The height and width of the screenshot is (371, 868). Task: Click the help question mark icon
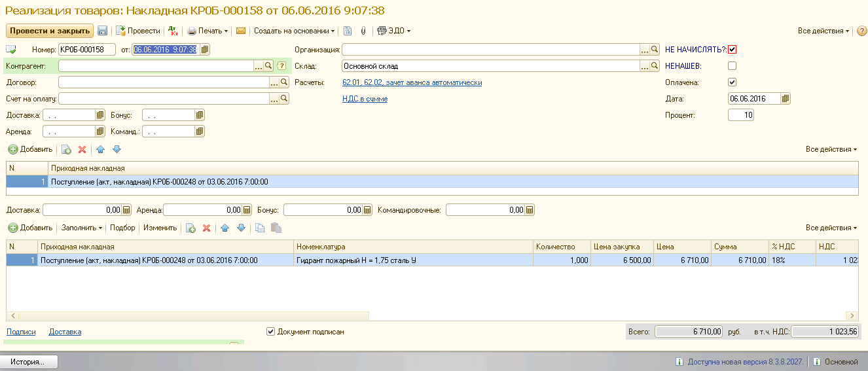point(861,31)
